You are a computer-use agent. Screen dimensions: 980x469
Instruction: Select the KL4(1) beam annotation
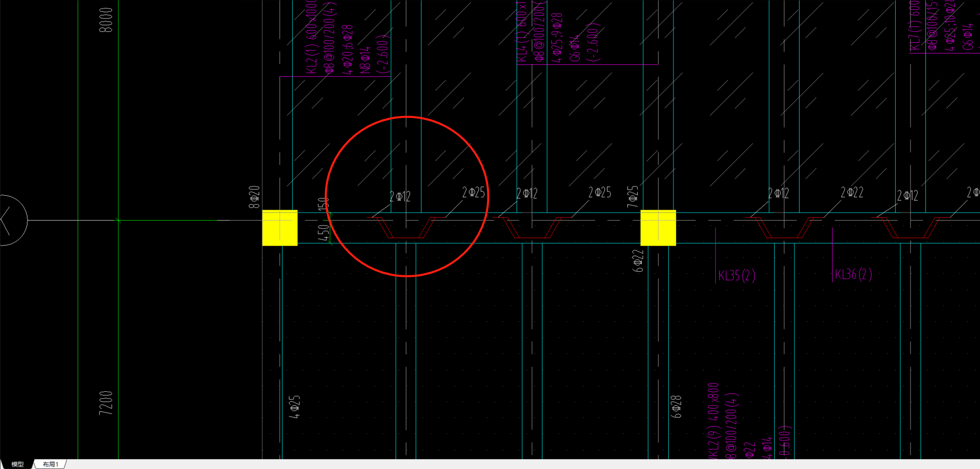point(522,31)
